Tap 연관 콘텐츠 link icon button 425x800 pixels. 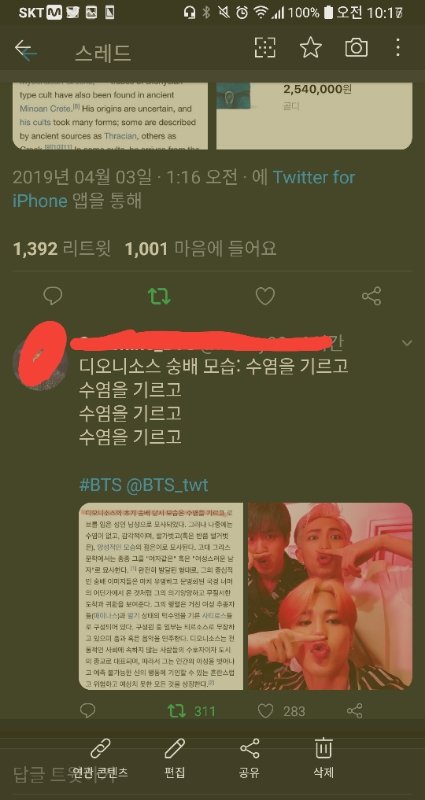click(100, 758)
